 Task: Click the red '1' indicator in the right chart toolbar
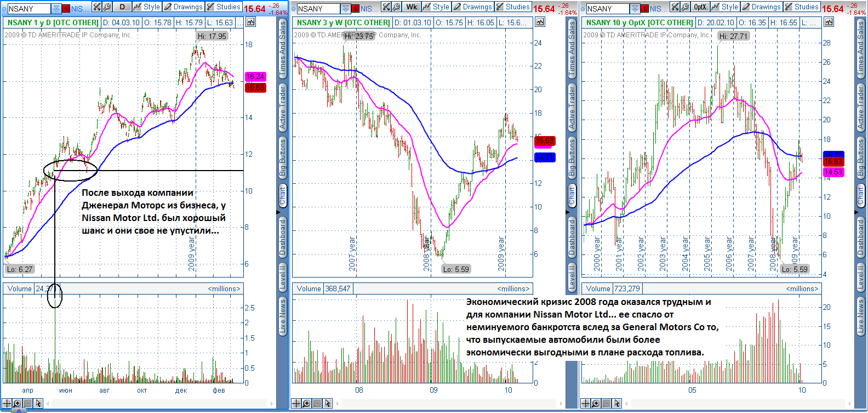644,8
